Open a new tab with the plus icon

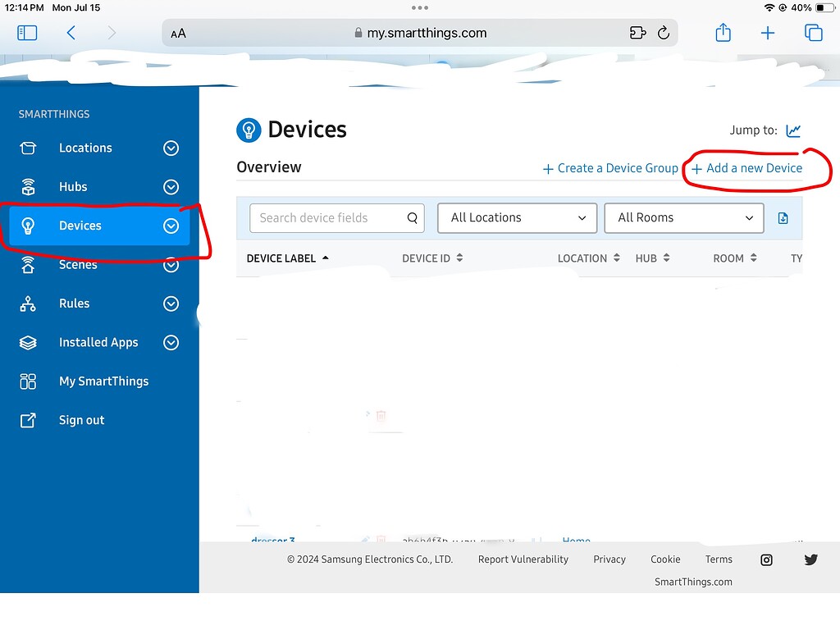point(768,33)
